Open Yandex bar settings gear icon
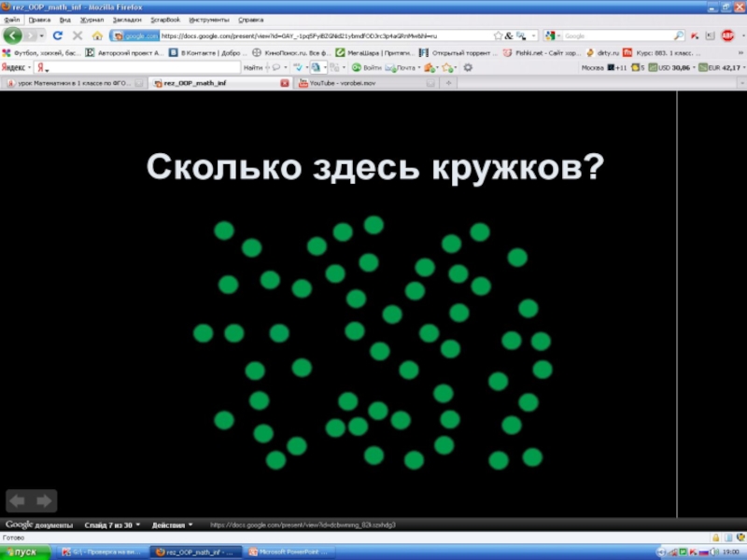This screenshot has height=560, width=747. pyautogui.click(x=468, y=67)
